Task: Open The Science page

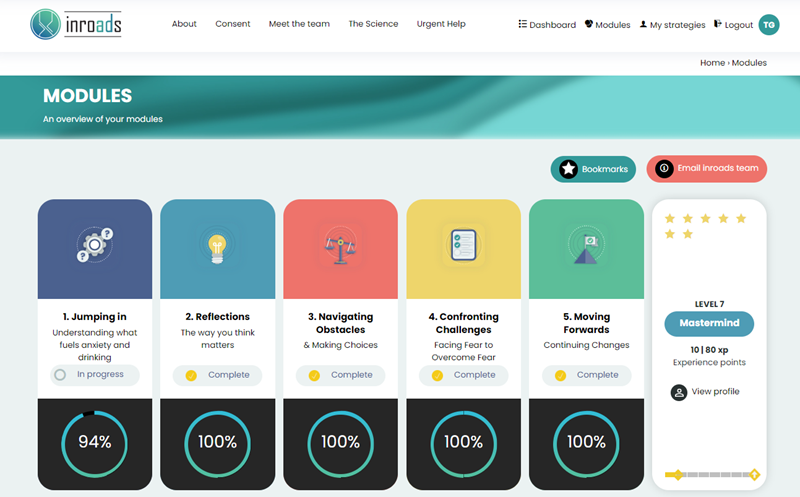Action: (x=373, y=24)
